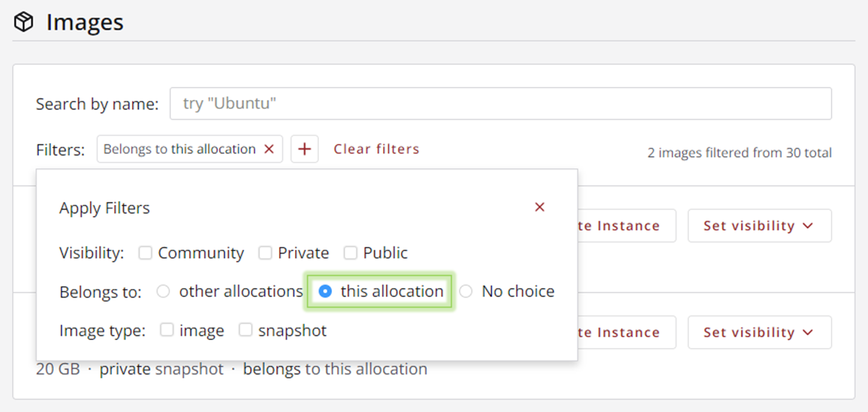The width and height of the screenshot is (868, 412).
Task: Pick the 'No choice' radio option
Action: pyautogui.click(x=466, y=292)
